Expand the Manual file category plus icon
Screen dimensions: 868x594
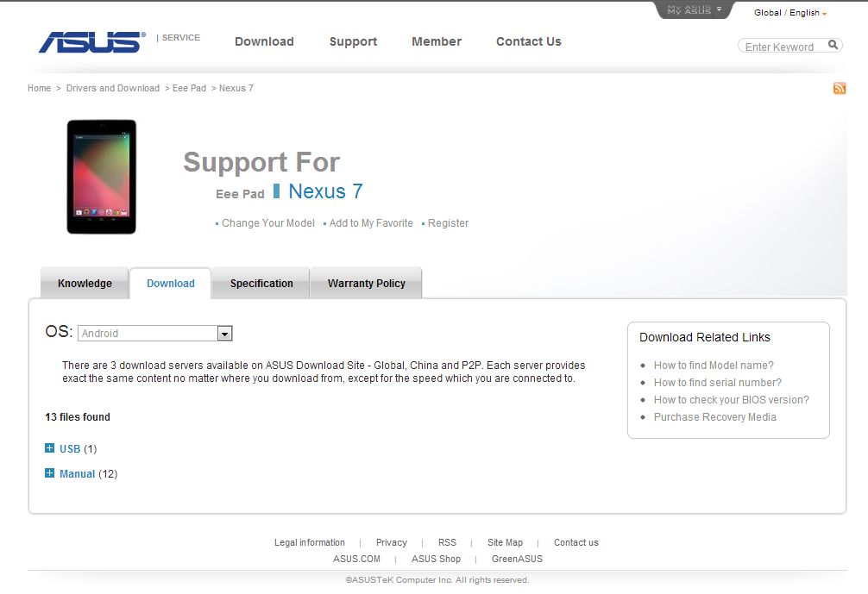coord(49,473)
